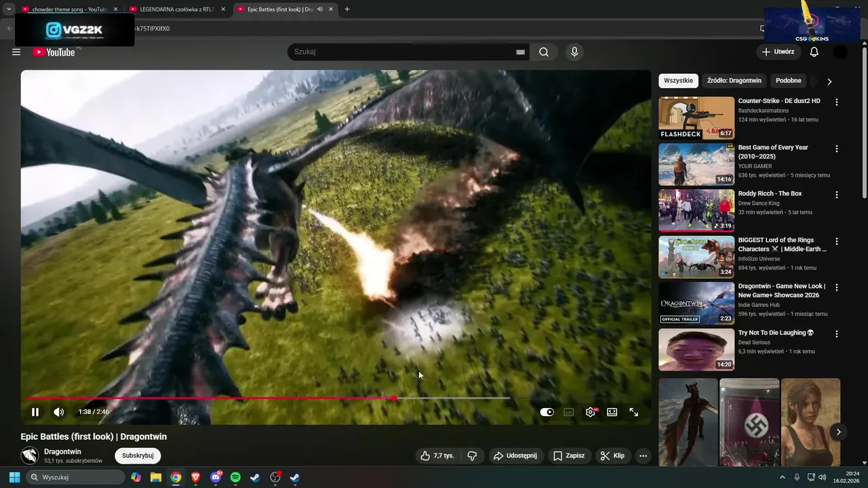The image size is (868, 488).
Task: Click the Udostępnij share button
Action: tap(515, 455)
